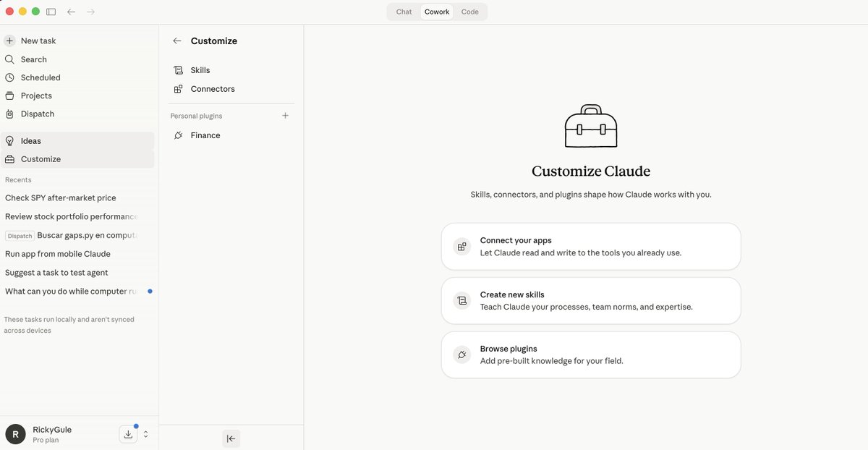868x450 pixels.
Task: Open the Projects icon in sidebar
Action: pyautogui.click(x=9, y=95)
